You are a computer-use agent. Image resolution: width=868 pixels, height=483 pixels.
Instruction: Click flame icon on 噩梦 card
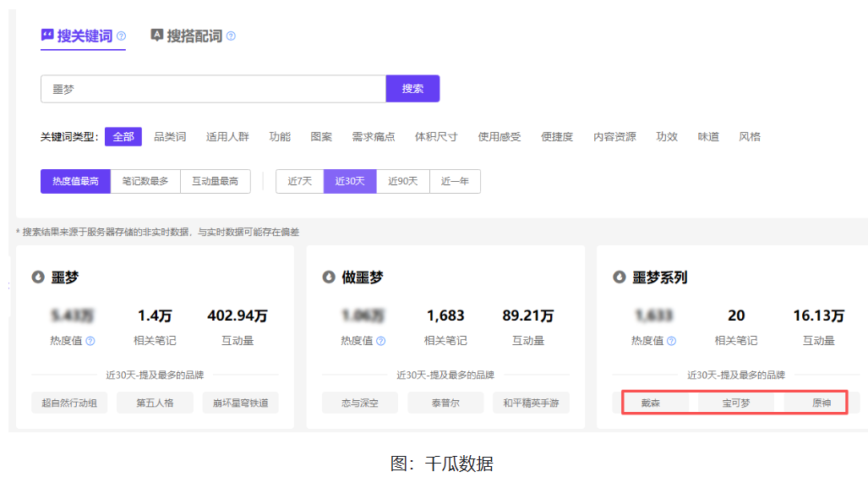(x=38, y=277)
